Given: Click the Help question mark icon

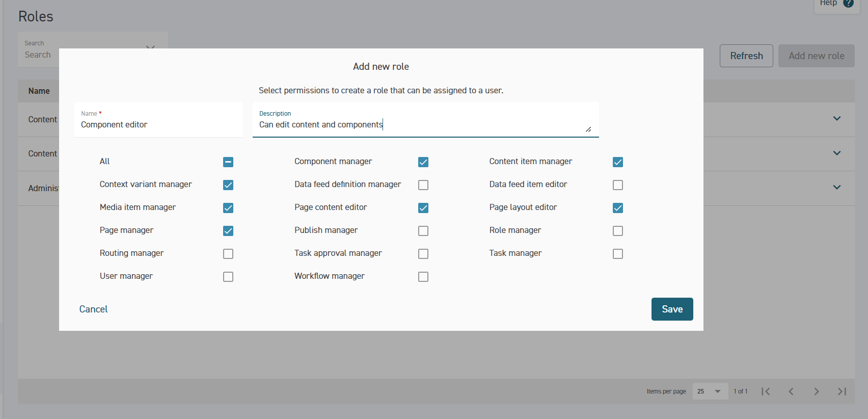Looking at the screenshot, I should point(848,3).
